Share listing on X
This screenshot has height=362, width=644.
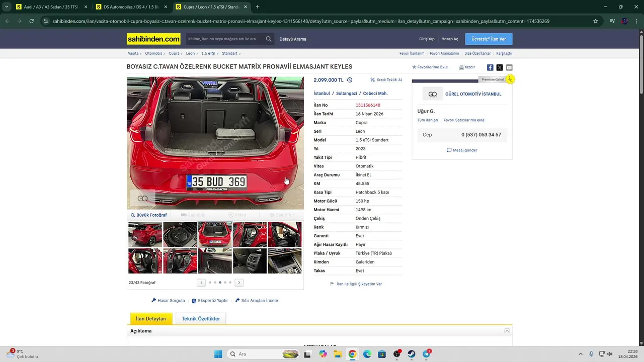tap(500, 67)
